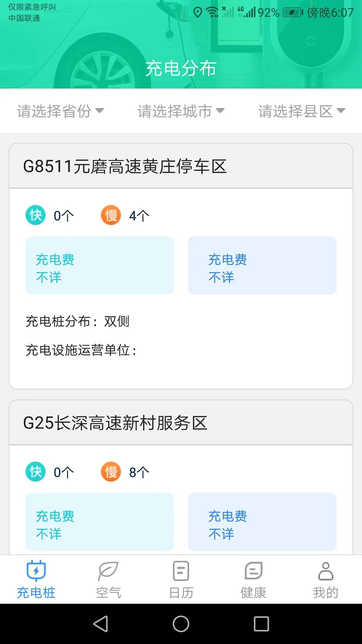Expand the province selection dropdown

pos(60,111)
